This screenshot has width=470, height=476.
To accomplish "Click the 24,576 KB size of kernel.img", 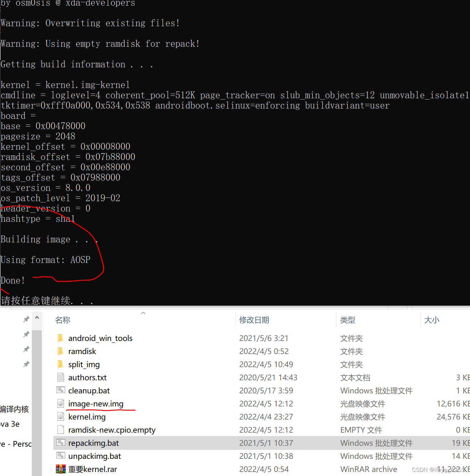I will point(453,417).
